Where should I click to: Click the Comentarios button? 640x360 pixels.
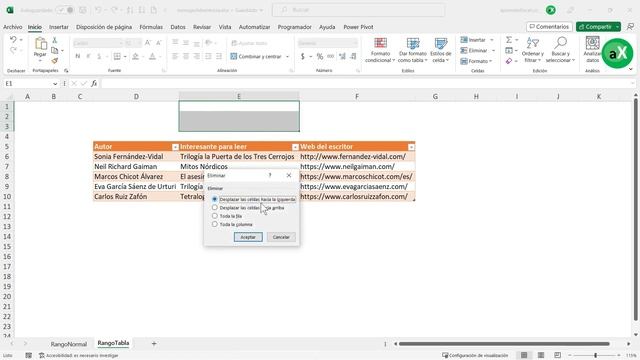tap(549, 27)
